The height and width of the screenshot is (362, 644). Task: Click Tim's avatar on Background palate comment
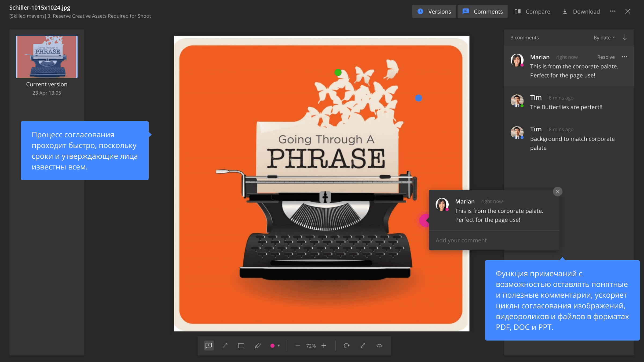pos(517,133)
